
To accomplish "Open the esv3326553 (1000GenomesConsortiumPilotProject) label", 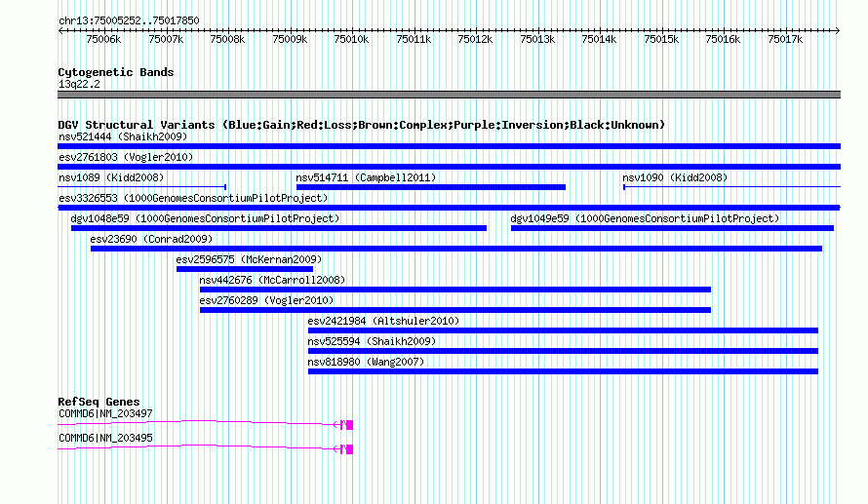I will 193,198.
